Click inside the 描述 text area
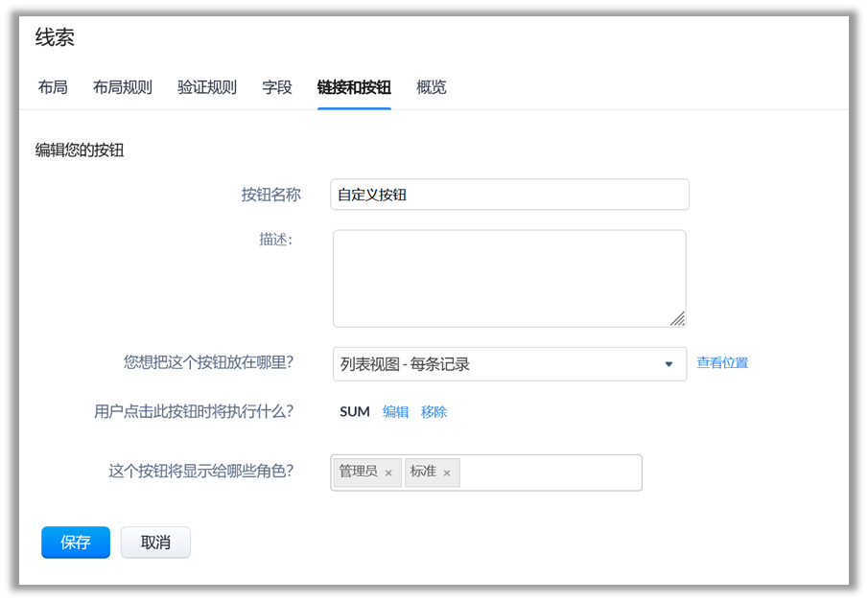The height and width of the screenshot is (601, 868). click(x=509, y=278)
